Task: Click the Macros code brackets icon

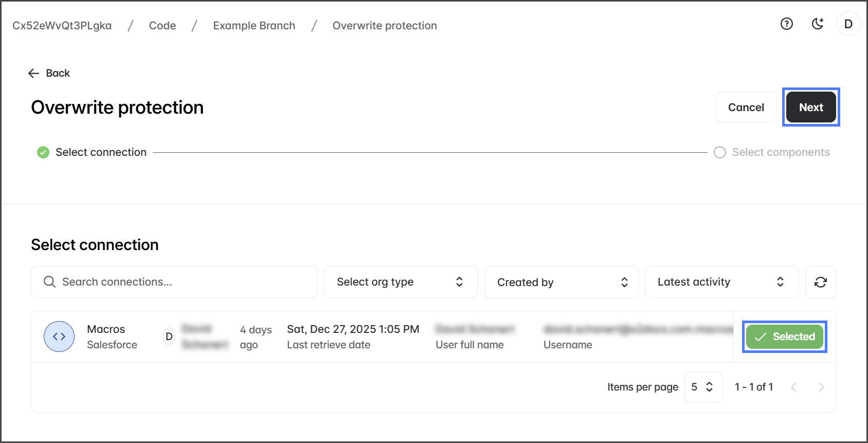Action: coord(59,336)
